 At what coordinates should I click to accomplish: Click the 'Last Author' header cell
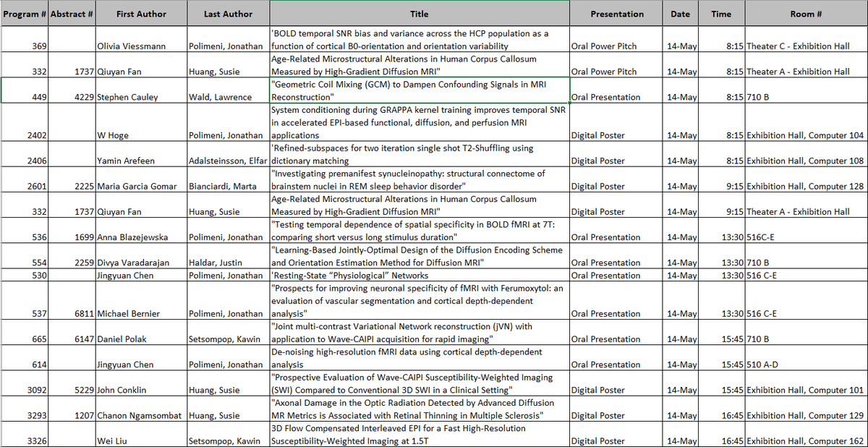pyautogui.click(x=227, y=14)
